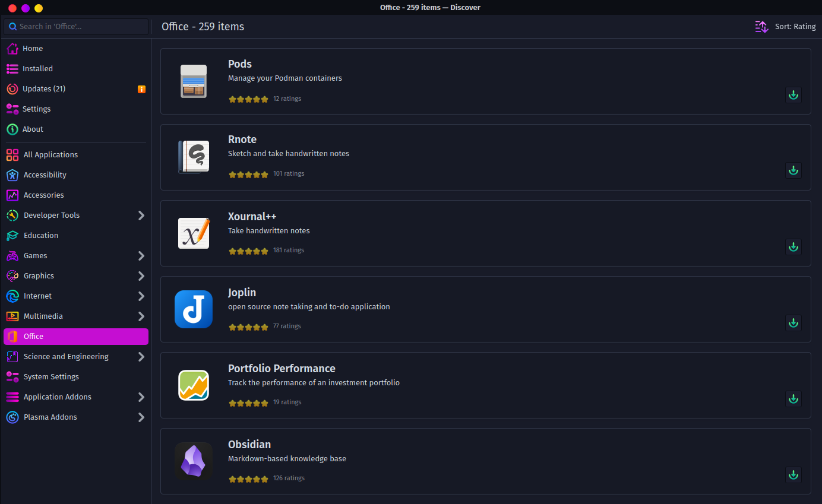This screenshot has width=822, height=504.
Task: Expand the Multimedia subcategories arrow
Action: point(141,316)
